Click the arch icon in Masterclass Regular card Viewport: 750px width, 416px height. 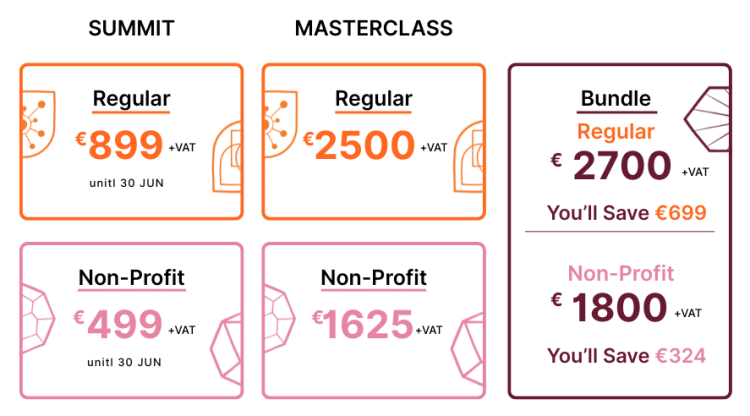click(x=469, y=157)
